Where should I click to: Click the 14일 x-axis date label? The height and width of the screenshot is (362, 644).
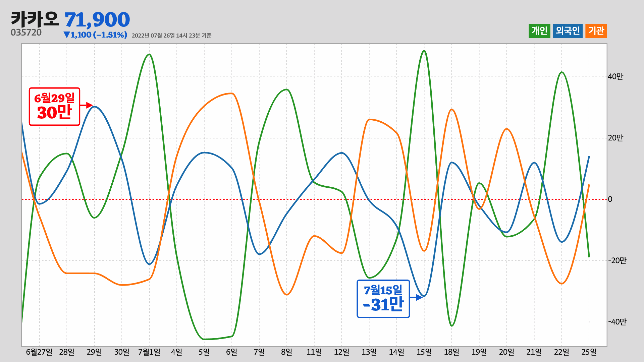coord(397,352)
